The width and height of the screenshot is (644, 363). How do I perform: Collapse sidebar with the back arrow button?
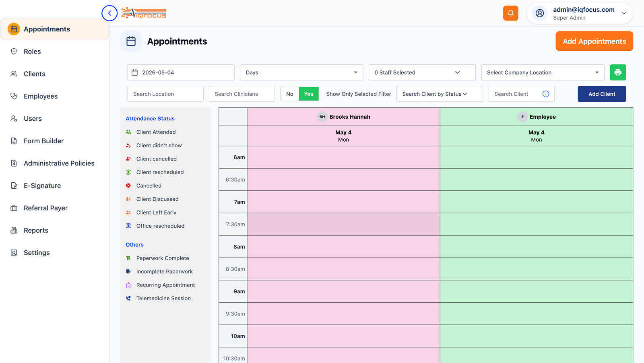coord(109,13)
